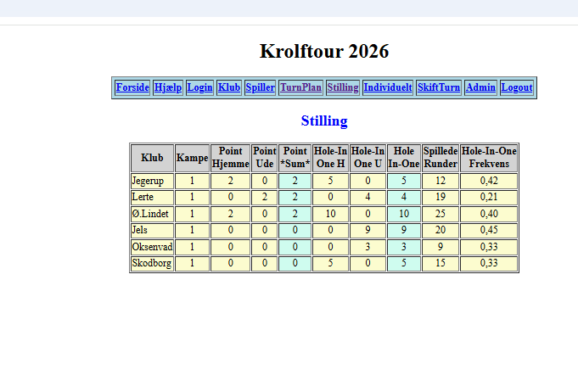
Task: Click the Skodborg row name cell
Action: 152,263
